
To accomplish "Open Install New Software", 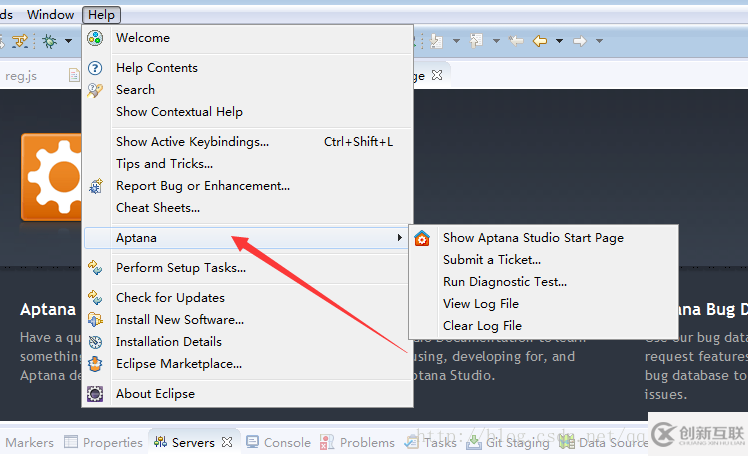I will [x=248, y=320].
